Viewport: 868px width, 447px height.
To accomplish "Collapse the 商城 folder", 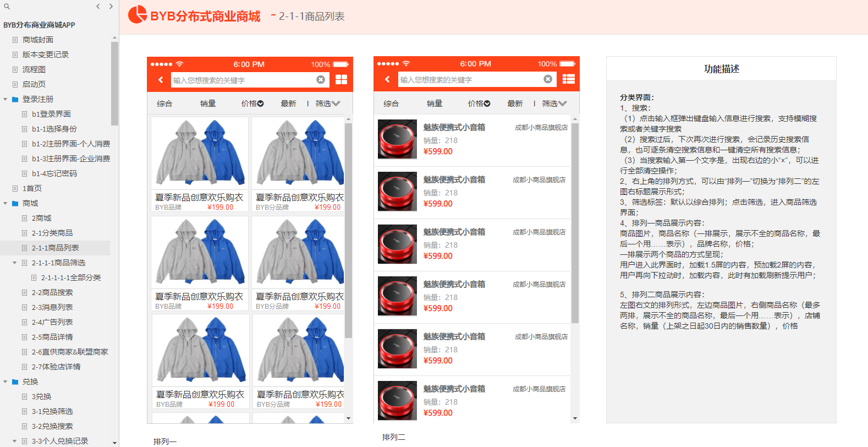I will coord(6,204).
